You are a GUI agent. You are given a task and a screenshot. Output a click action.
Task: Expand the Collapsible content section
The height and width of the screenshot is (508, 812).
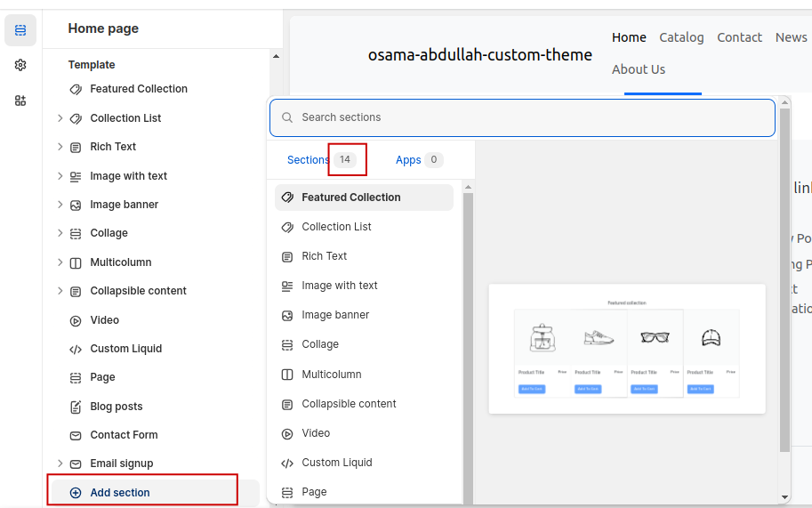[x=60, y=291]
